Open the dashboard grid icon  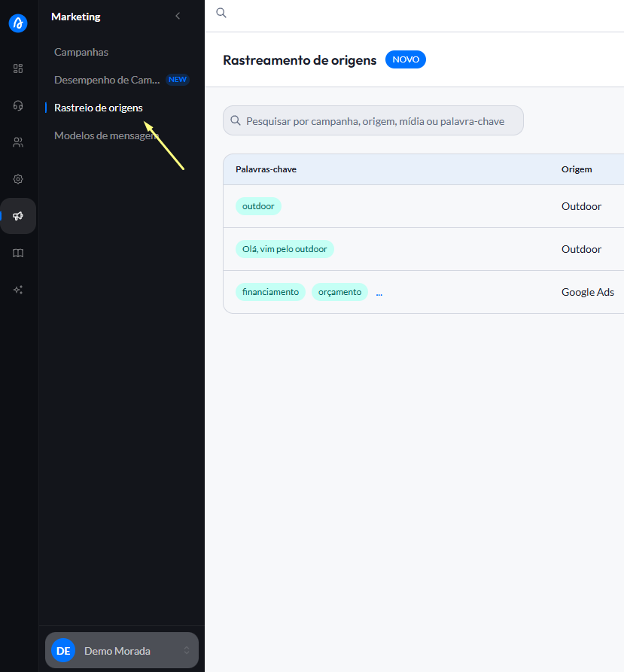click(x=18, y=68)
